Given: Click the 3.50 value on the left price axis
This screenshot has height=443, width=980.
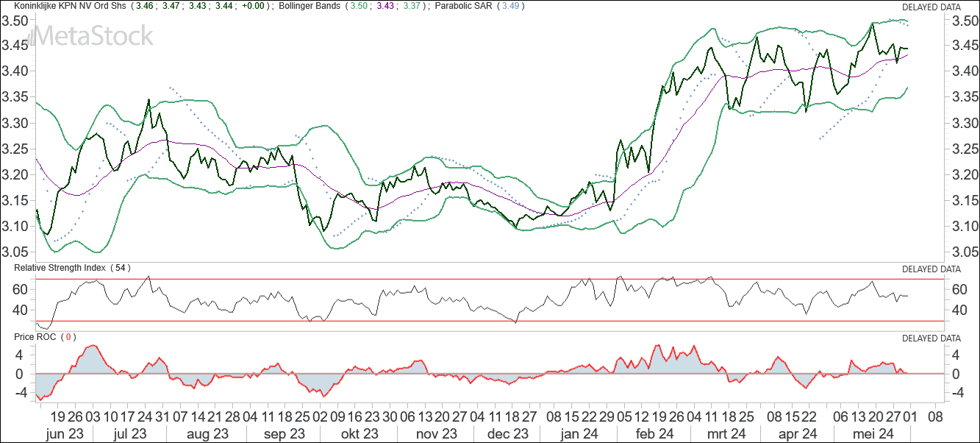Looking at the screenshot, I should click(x=15, y=21).
